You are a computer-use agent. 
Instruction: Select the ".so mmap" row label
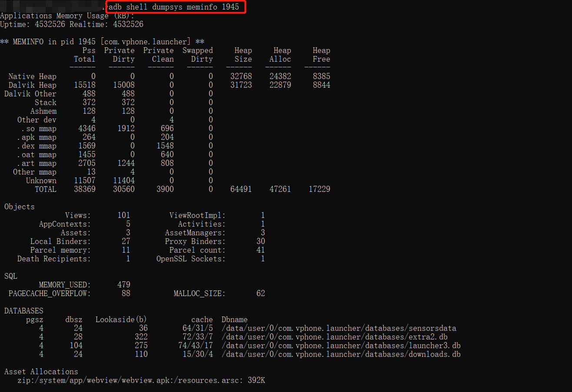point(39,128)
